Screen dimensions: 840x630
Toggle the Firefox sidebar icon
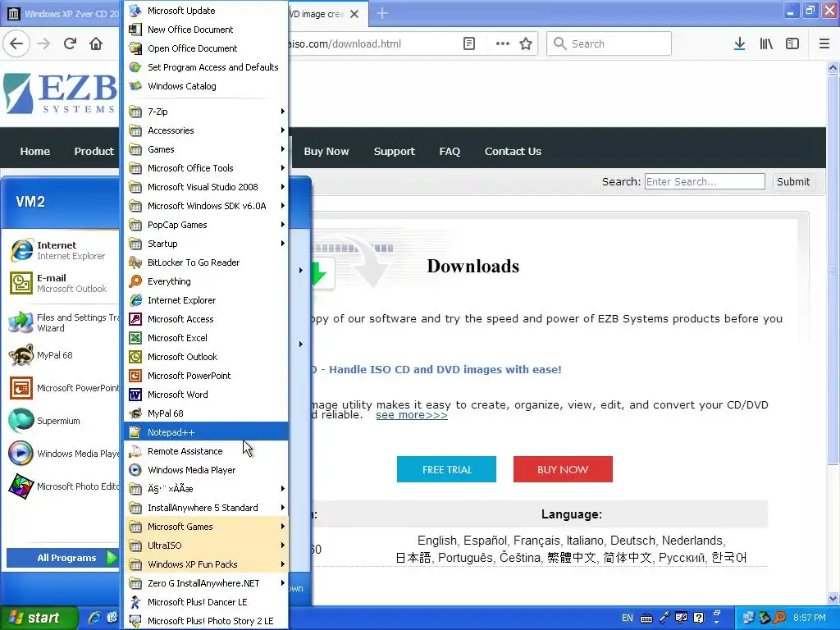(x=792, y=44)
